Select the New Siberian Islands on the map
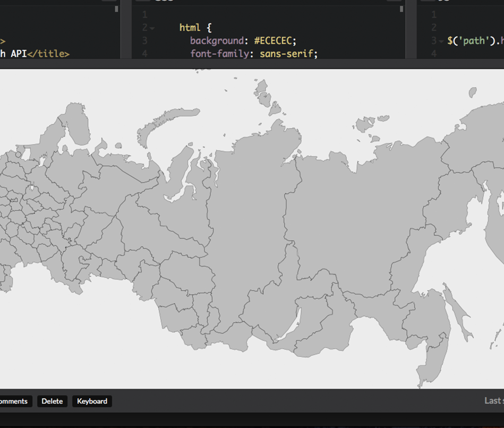 tap(365, 125)
